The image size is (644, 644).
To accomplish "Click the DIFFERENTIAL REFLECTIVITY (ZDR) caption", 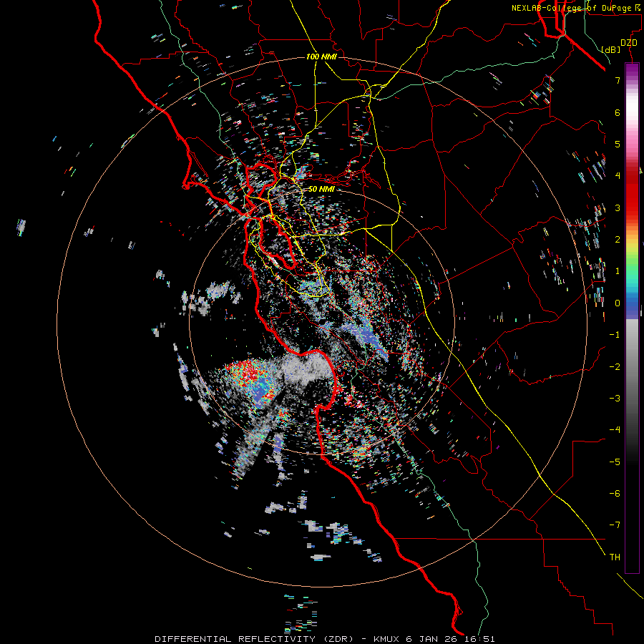I will click(x=254, y=639).
